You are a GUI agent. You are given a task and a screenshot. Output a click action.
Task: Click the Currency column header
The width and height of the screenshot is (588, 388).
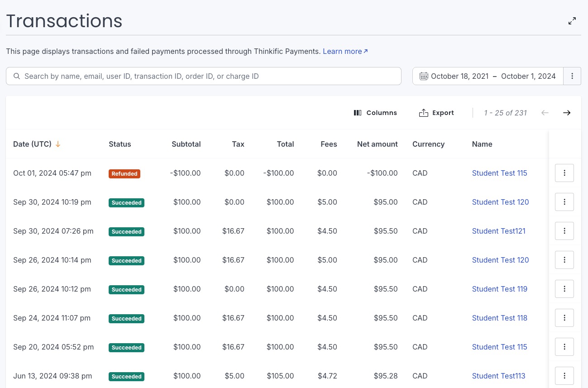click(428, 144)
